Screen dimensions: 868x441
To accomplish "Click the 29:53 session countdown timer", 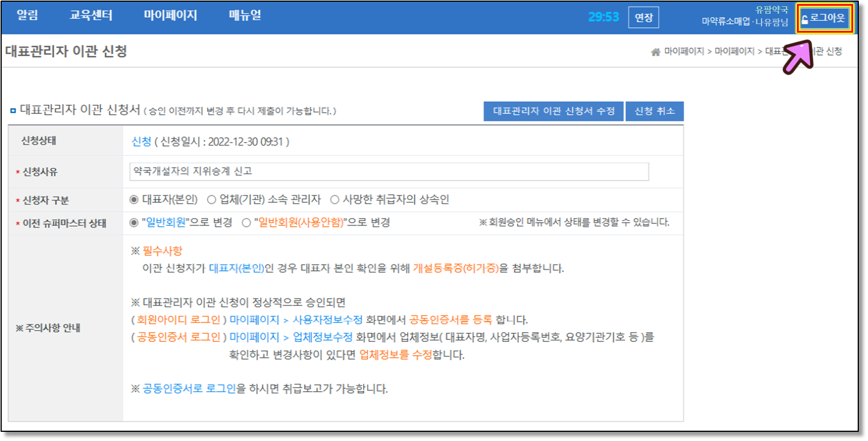I will (603, 17).
